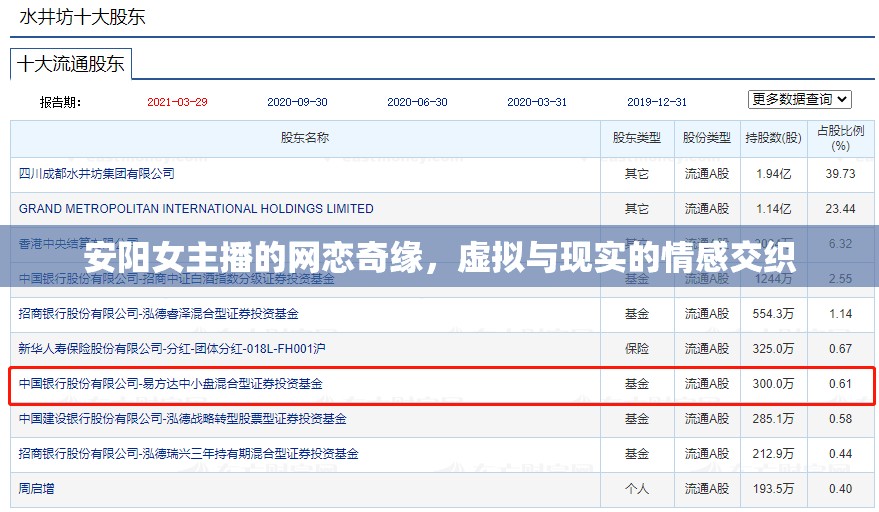
Task: Click the 水井坊十大股东 heading
Action: point(82,17)
